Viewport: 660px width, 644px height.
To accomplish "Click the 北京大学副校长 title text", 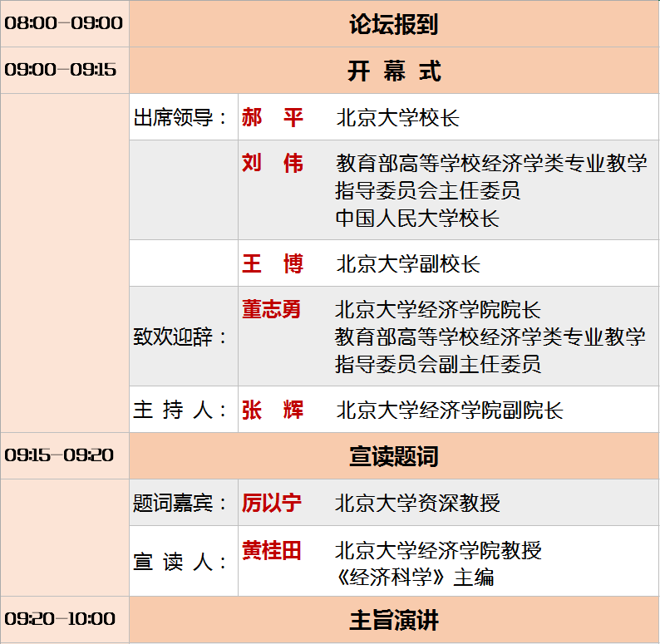I will pos(407,264).
